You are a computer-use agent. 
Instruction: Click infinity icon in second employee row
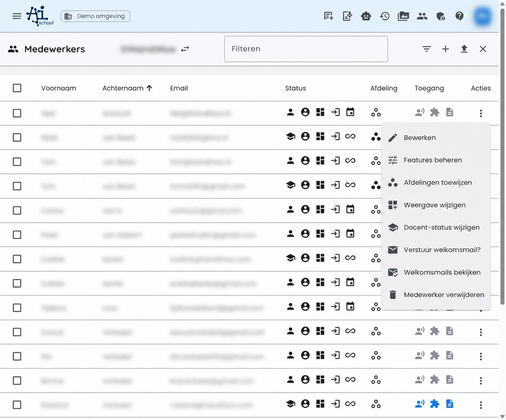[350, 136]
